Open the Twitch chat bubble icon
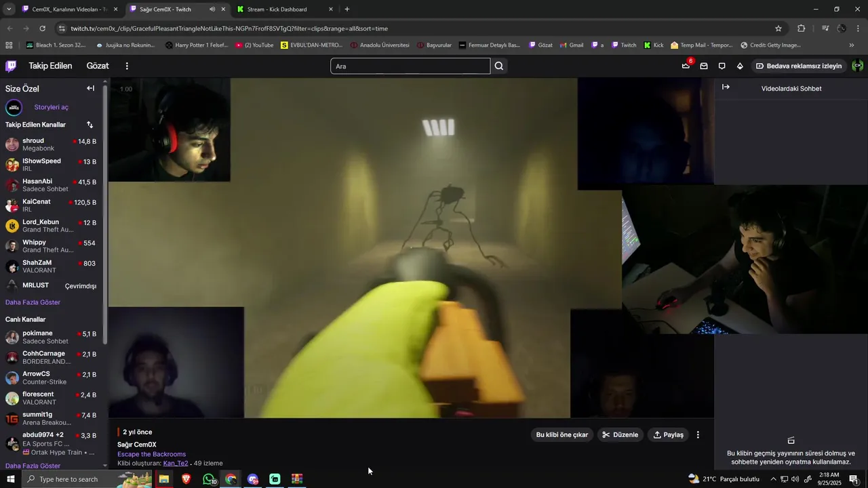 (722, 66)
